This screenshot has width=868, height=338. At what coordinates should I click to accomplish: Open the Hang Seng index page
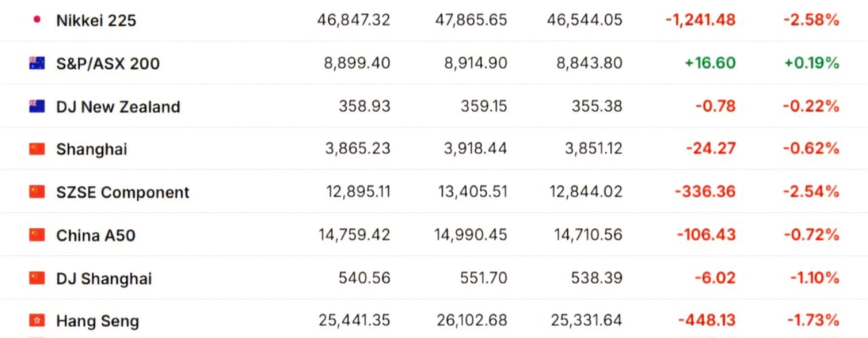coord(97,321)
